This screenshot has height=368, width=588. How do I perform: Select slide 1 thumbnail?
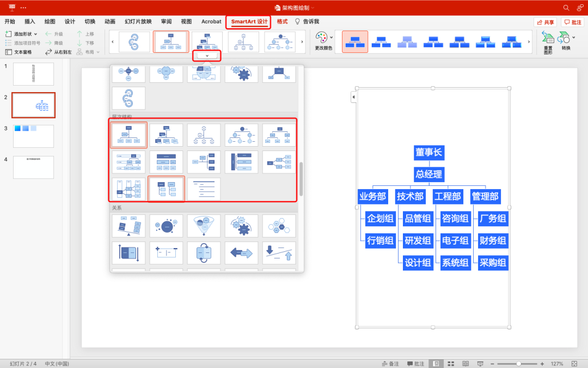pos(33,74)
